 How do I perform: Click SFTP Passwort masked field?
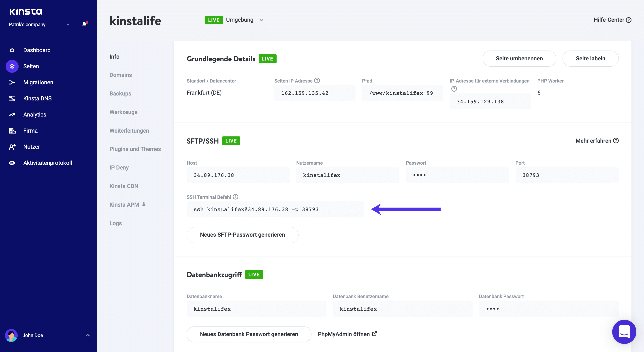pyautogui.click(x=457, y=175)
